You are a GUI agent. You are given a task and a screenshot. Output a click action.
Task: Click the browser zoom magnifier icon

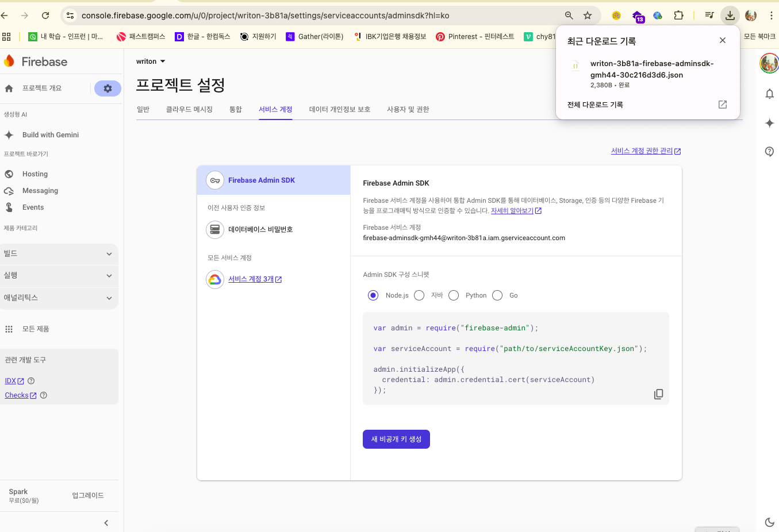[x=569, y=16]
